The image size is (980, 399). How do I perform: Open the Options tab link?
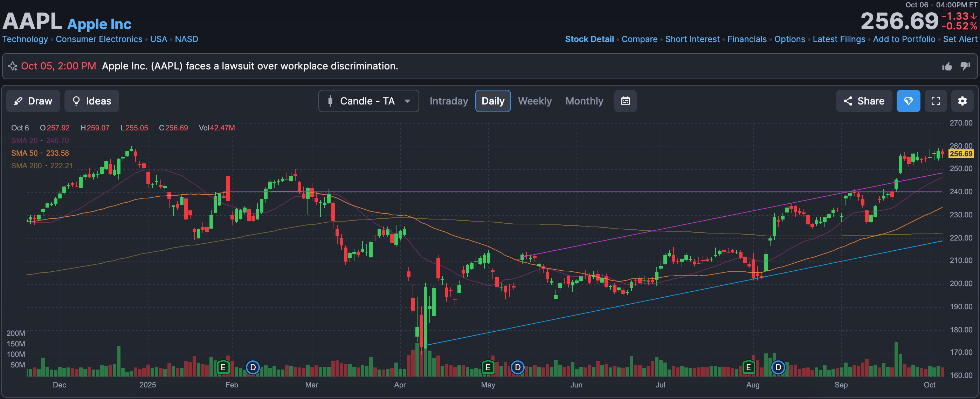point(789,39)
